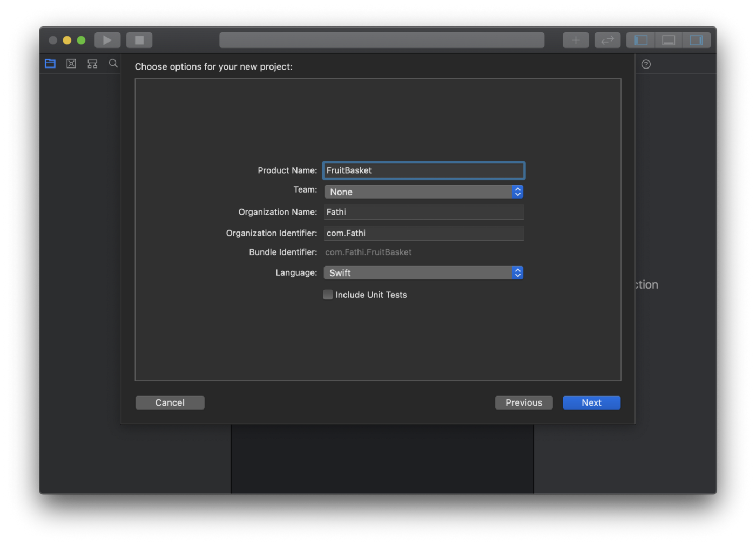Open the Library with the plus icon

coord(575,40)
